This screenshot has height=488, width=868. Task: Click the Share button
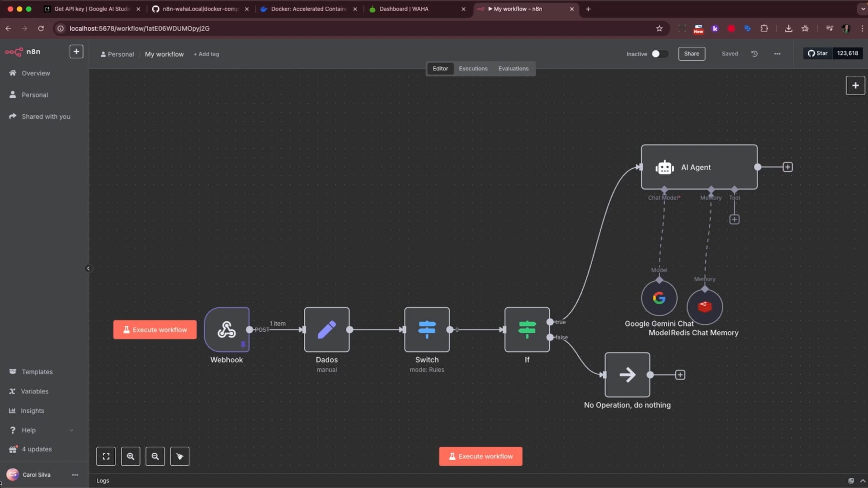coord(691,54)
